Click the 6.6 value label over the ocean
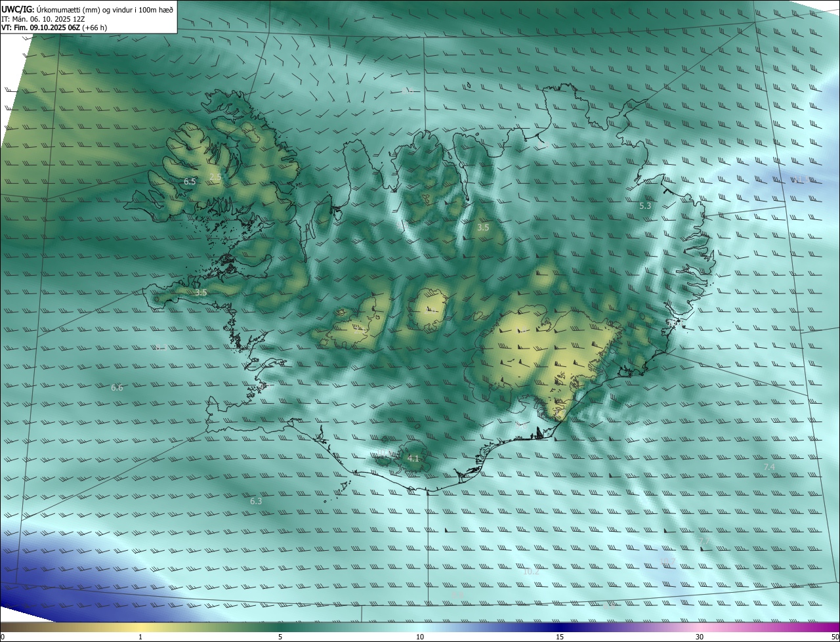 pos(117,388)
